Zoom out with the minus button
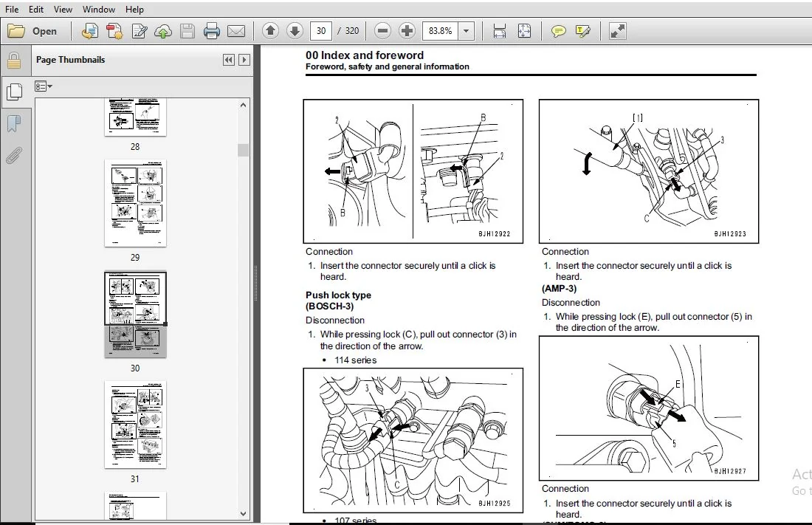Image resolution: width=812 pixels, height=525 pixels. pos(382,30)
